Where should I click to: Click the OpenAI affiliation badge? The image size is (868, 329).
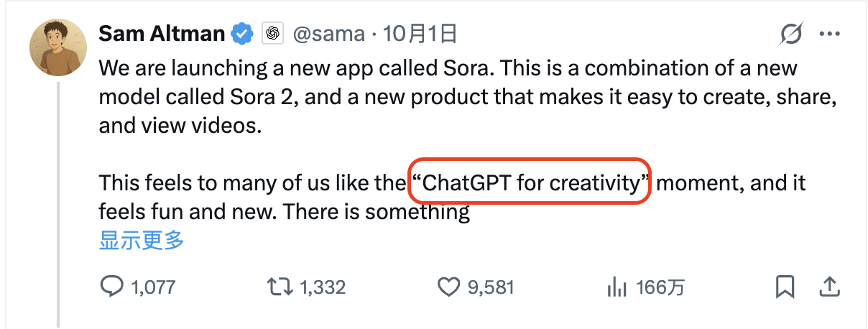(x=271, y=33)
